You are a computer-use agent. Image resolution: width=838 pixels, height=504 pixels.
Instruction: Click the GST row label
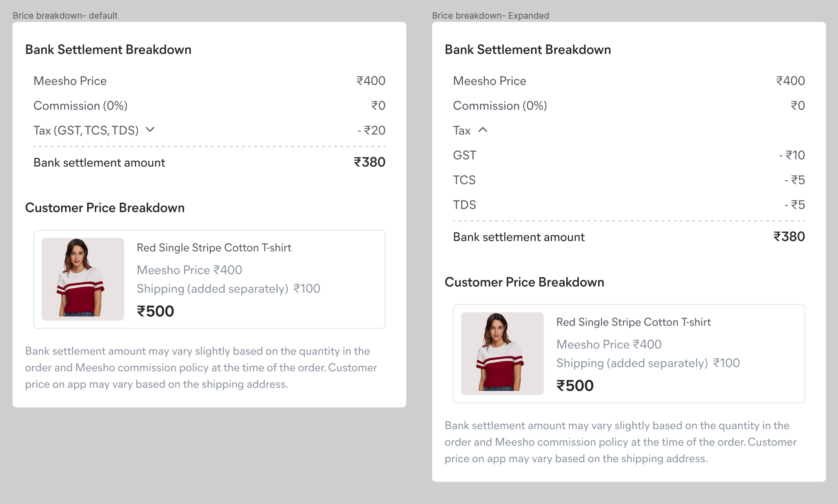point(464,155)
